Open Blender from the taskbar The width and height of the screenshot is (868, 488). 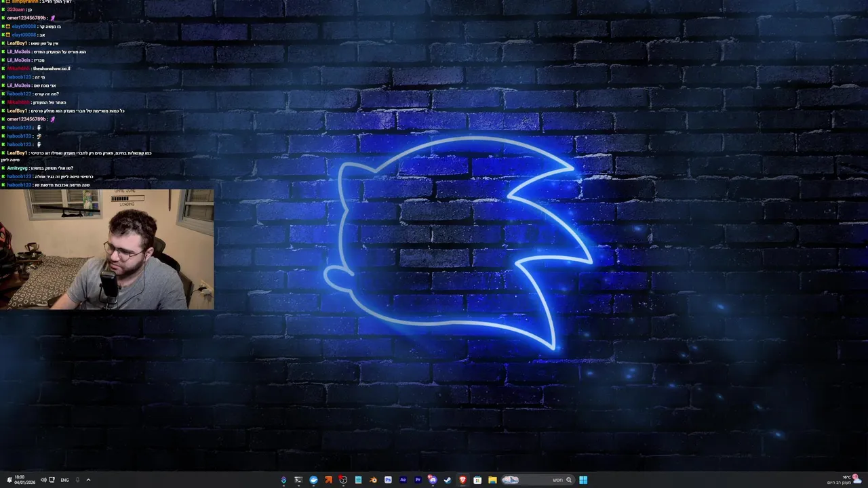point(373,480)
